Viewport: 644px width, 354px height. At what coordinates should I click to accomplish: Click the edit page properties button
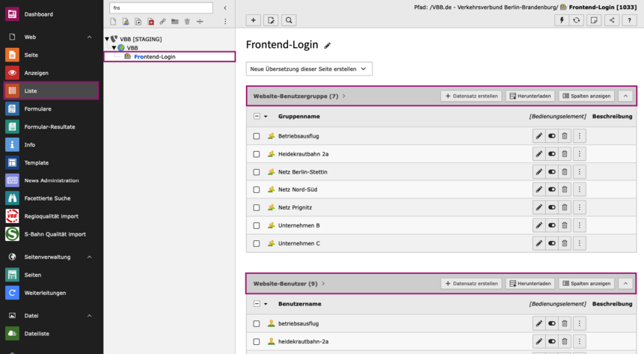pos(271,20)
